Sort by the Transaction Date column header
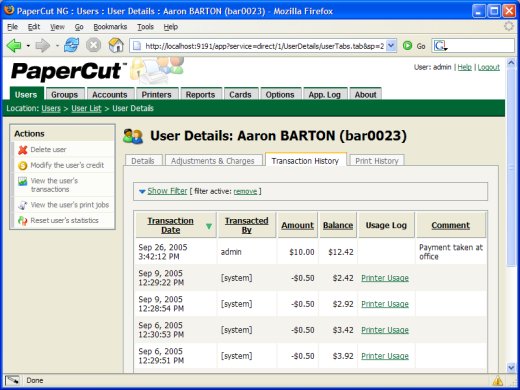Viewport: 520px width, 390px height. pyautogui.click(x=170, y=225)
